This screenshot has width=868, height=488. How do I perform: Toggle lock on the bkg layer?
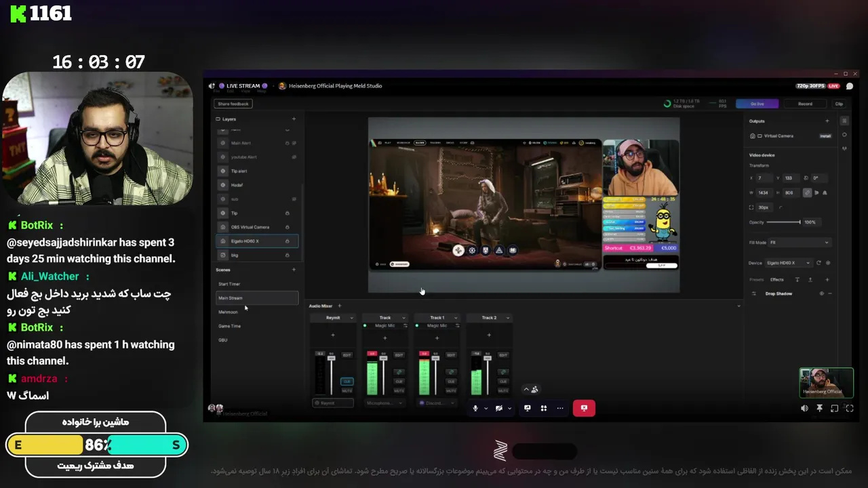point(288,255)
